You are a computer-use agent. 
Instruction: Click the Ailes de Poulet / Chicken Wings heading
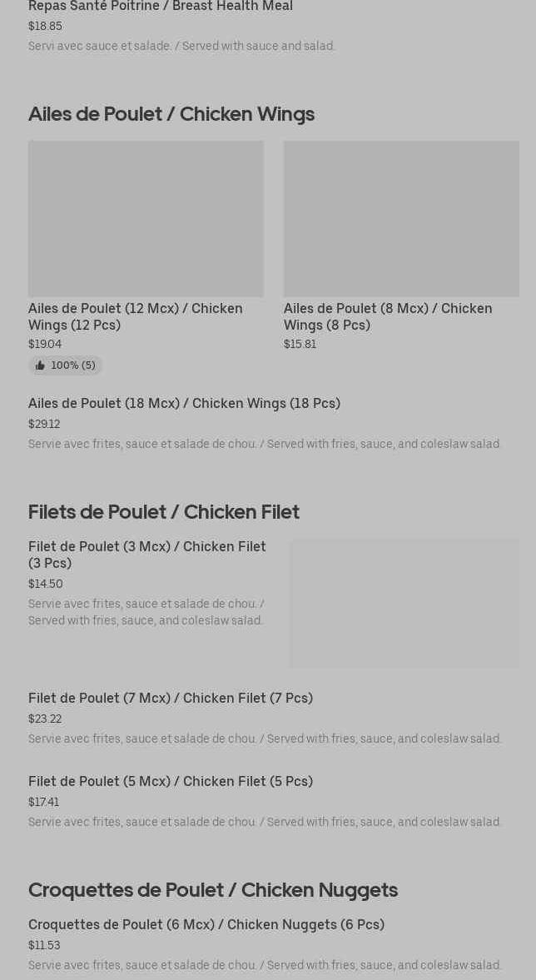point(171,113)
